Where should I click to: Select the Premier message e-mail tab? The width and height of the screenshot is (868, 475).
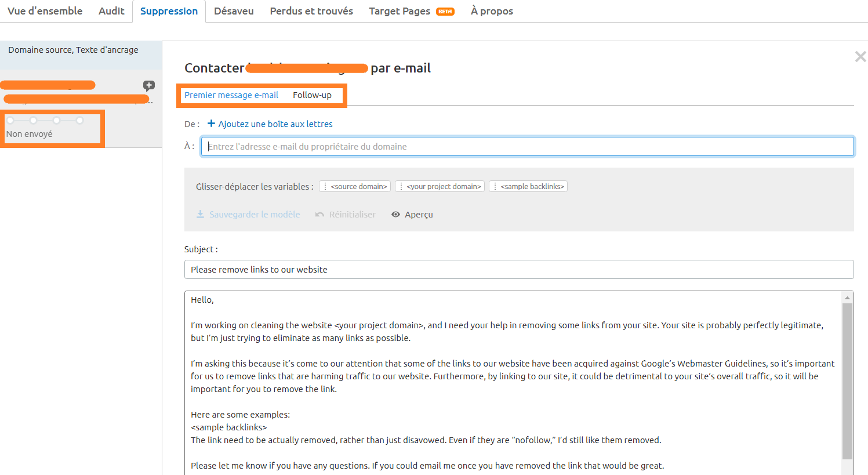click(231, 95)
